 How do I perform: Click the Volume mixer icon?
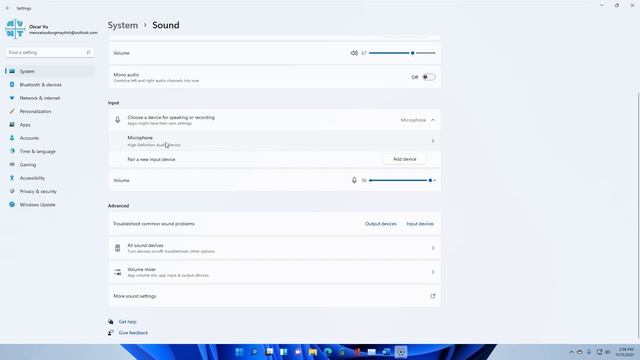click(x=118, y=272)
